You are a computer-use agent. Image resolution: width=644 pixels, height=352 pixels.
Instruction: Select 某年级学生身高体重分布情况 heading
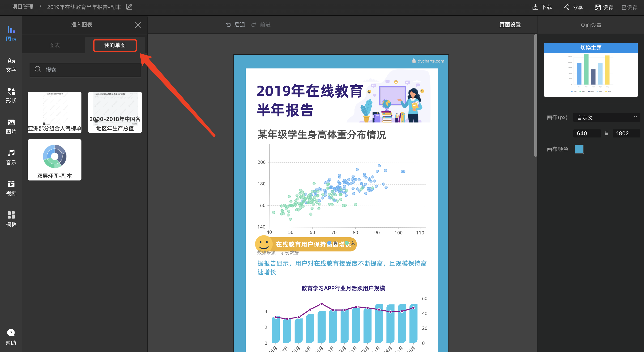pyautogui.click(x=322, y=135)
